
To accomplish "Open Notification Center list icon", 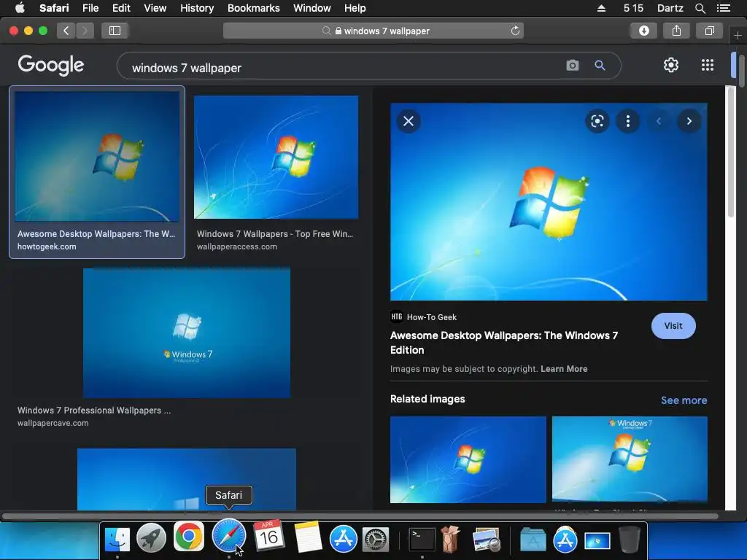I will pos(723,8).
